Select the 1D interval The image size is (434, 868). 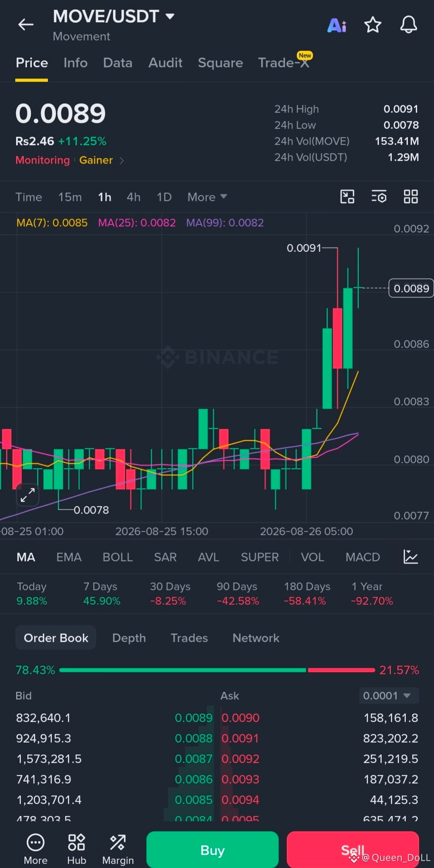click(x=164, y=197)
